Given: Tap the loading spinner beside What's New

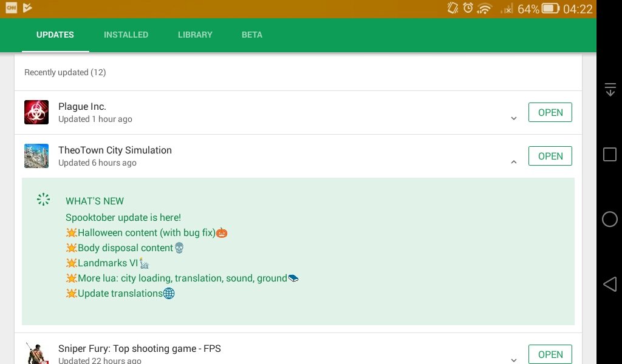Looking at the screenshot, I should click(43, 199).
